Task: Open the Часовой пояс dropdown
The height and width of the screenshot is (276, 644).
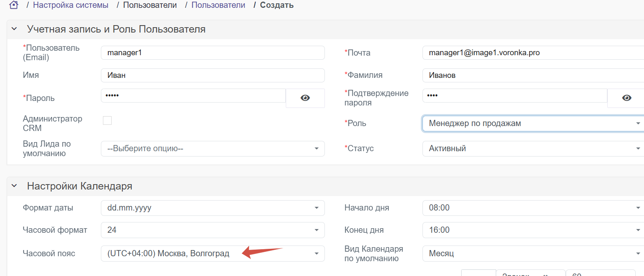Action: point(212,254)
